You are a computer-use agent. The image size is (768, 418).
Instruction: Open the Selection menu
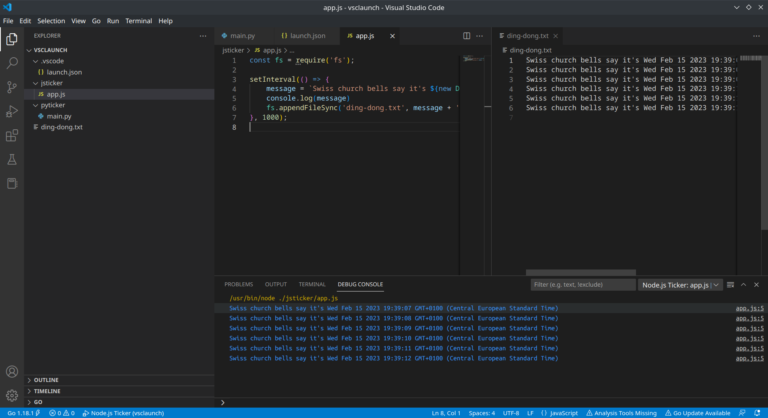pyautogui.click(x=51, y=21)
